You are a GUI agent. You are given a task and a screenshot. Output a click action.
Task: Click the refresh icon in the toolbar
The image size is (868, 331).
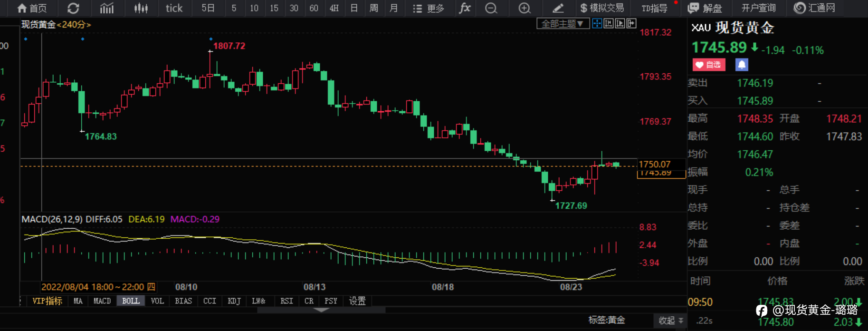pyautogui.click(x=73, y=8)
